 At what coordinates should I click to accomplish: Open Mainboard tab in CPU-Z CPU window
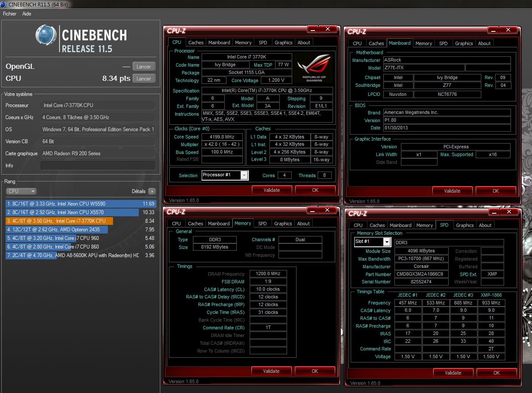click(x=219, y=43)
